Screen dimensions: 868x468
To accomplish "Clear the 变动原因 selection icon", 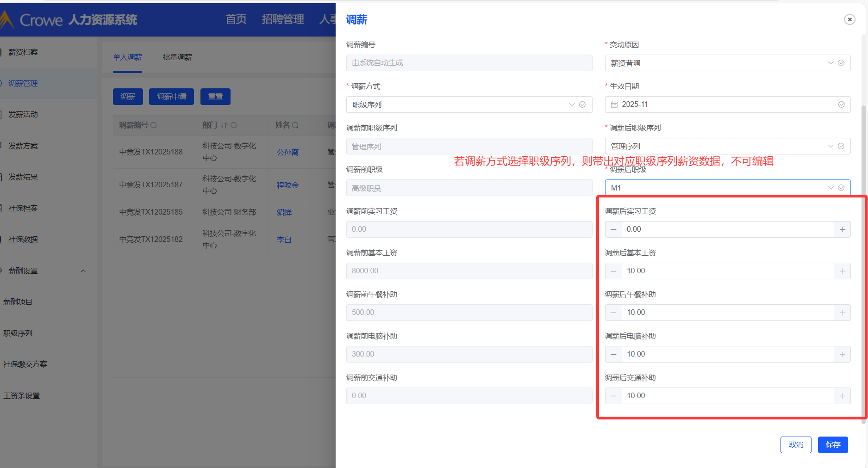I will [841, 63].
